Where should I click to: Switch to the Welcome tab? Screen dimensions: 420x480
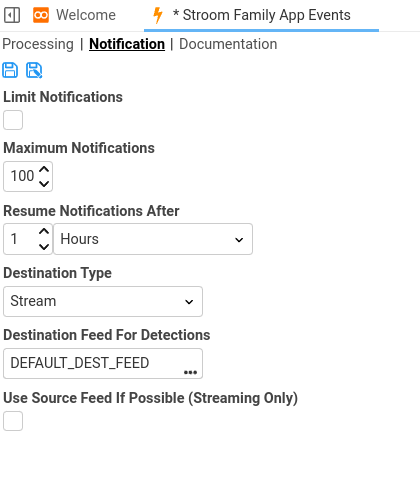click(x=86, y=15)
